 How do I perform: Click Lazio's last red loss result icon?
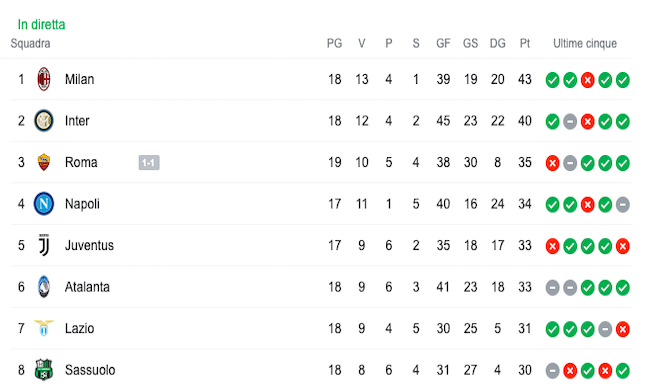point(623,329)
